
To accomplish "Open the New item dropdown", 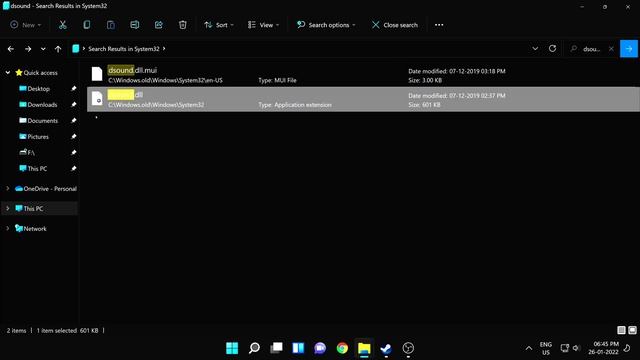I will point(26,25).
